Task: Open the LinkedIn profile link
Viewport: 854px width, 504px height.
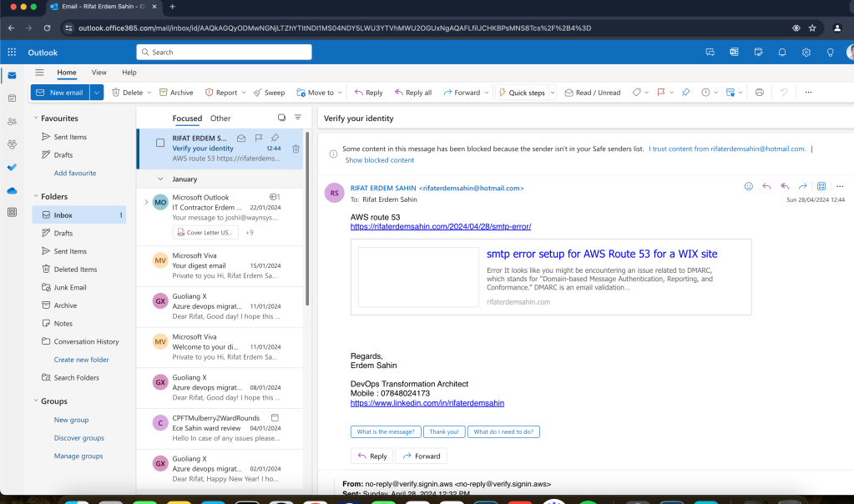Action: pos(427,403)
